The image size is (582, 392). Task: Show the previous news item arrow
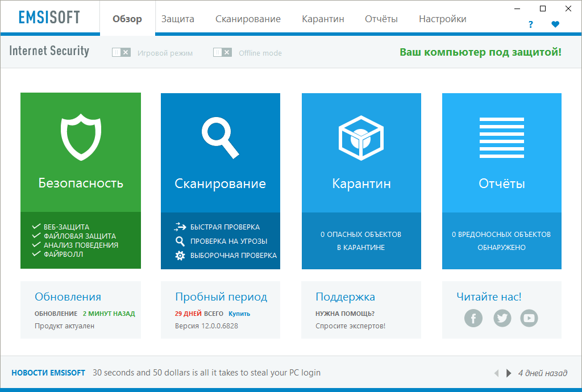pos(496,373)
